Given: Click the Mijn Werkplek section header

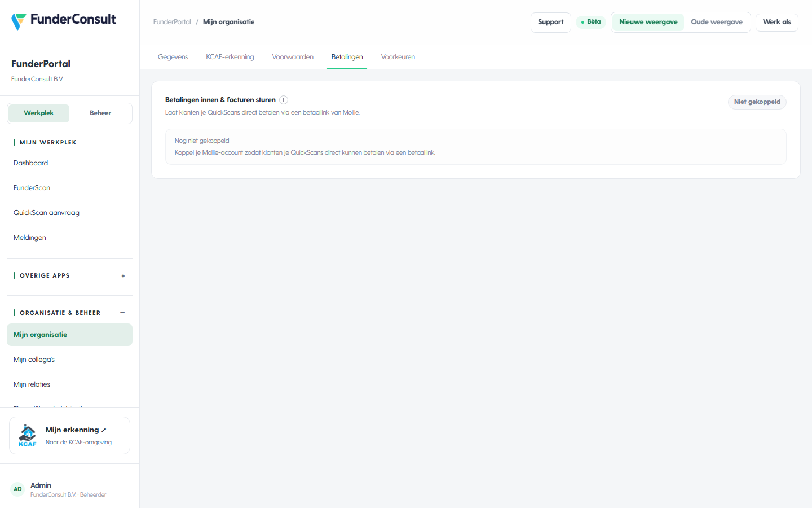Looking at the screenshot, I should point(48,142).
